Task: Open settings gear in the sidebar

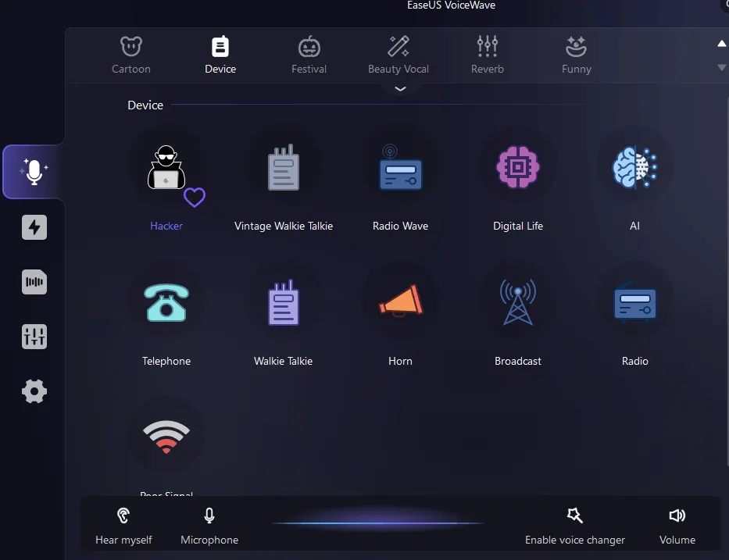Action: (x=34, y=391)
